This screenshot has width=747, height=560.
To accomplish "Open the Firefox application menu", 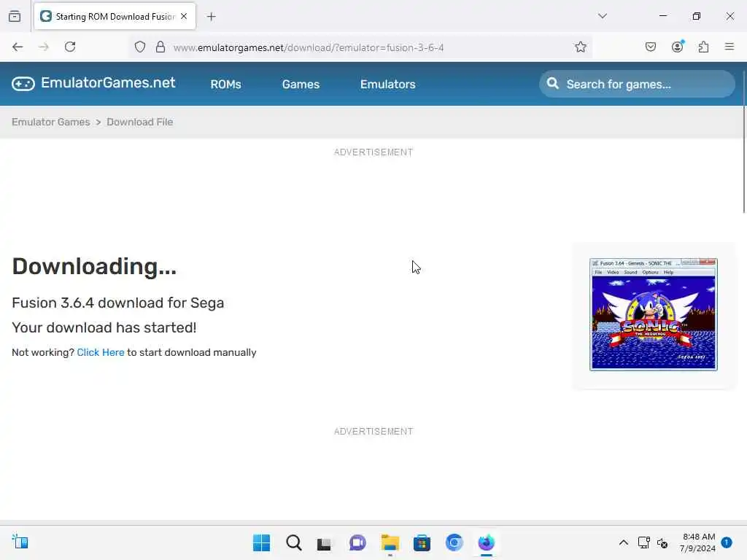I will point(729,47).
